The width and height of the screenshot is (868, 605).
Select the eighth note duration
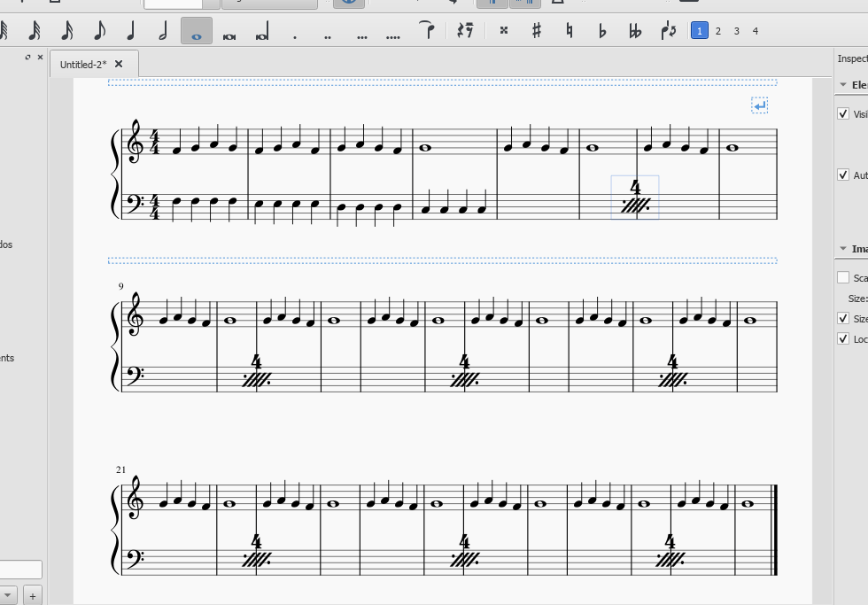pyautogui.click(x=98, y=30)
